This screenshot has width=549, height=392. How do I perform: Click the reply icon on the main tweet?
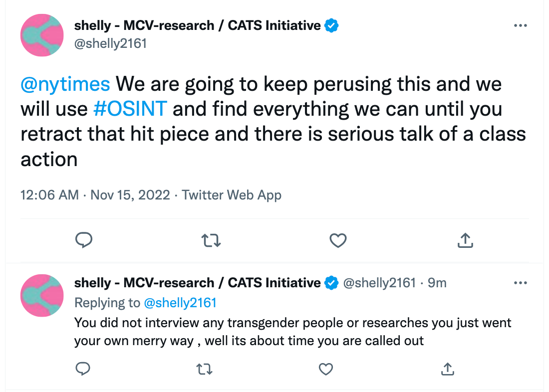84,240
